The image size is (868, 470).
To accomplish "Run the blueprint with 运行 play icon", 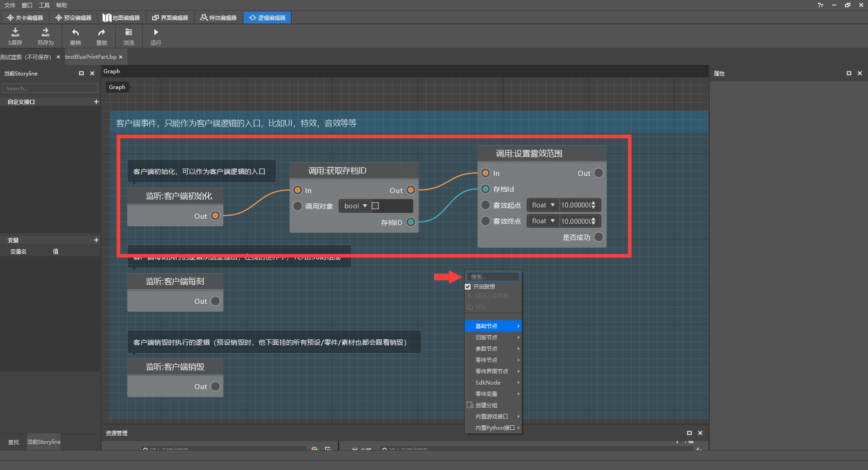I will (x=156, y=32).
